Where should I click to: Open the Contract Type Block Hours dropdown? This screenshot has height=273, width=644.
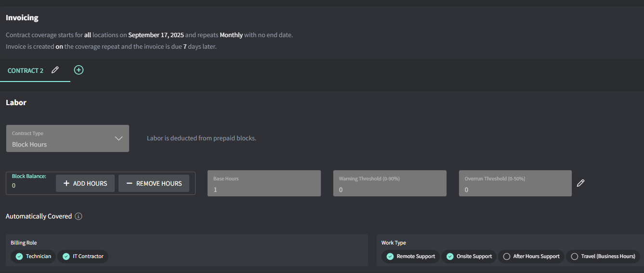(67, 139)
